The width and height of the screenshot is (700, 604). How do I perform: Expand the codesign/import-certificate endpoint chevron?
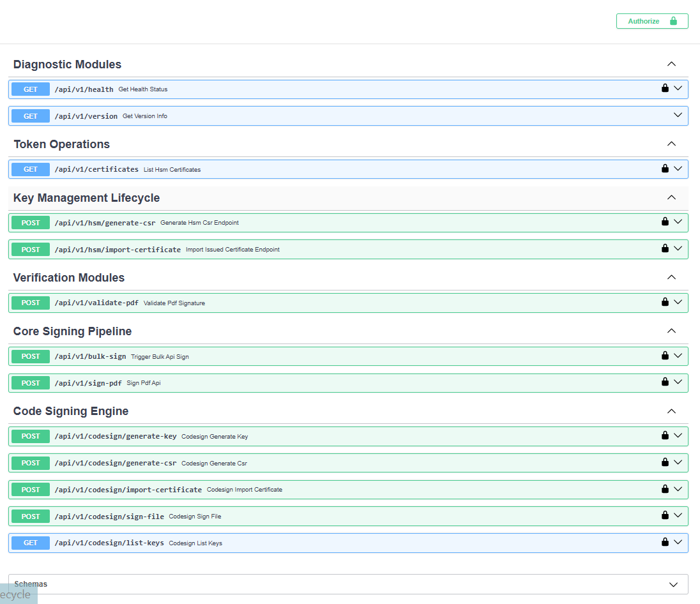(678, 489)
